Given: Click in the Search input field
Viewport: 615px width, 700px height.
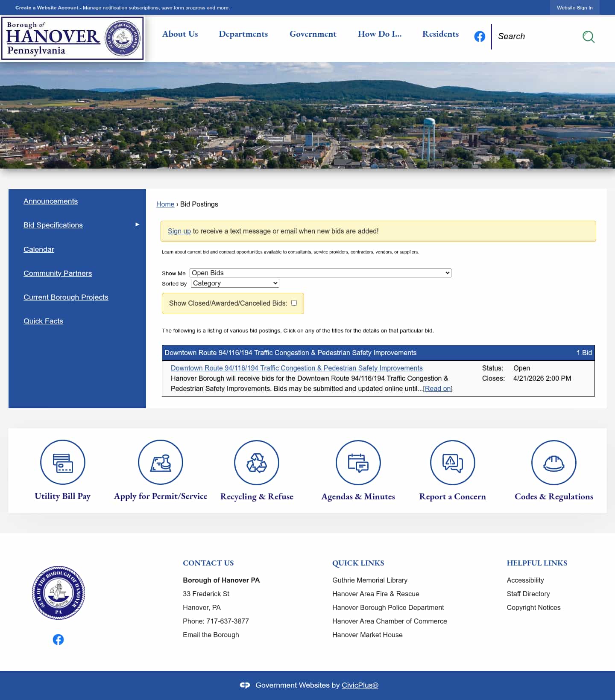Looking at the screenshot, I should coord(536,36).
